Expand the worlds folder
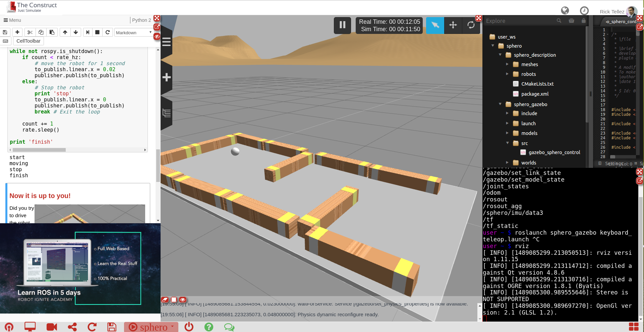Viewport: 644px width, 332px height. [507, 162]
